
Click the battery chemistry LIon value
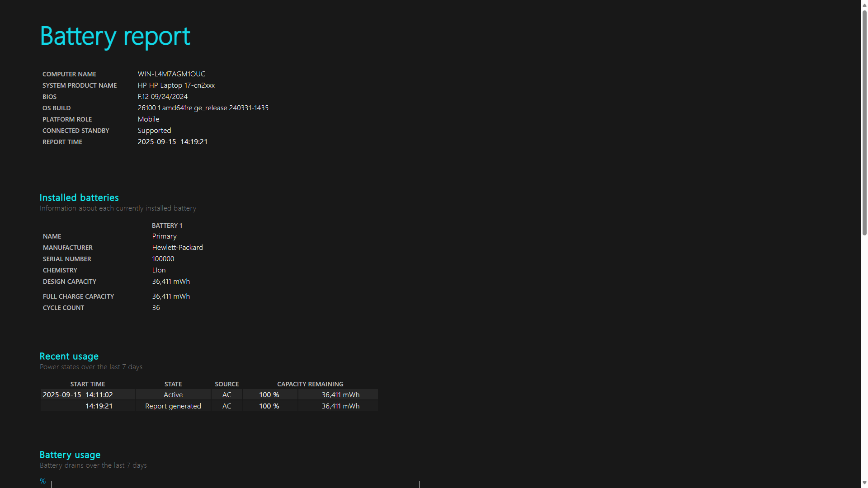[159, 270]
